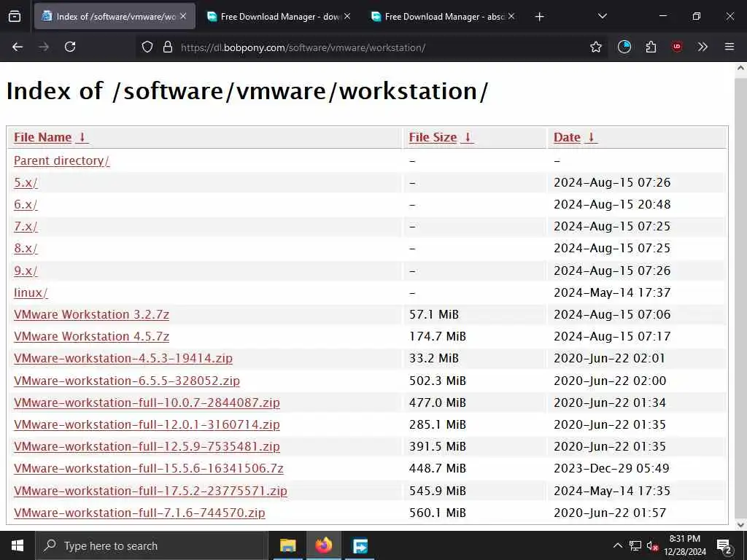The height and width of the screenshot is (560, 747).
Task: Download VMware-workstation-full-17.5.2-23775571.zip
Action: 150,491
